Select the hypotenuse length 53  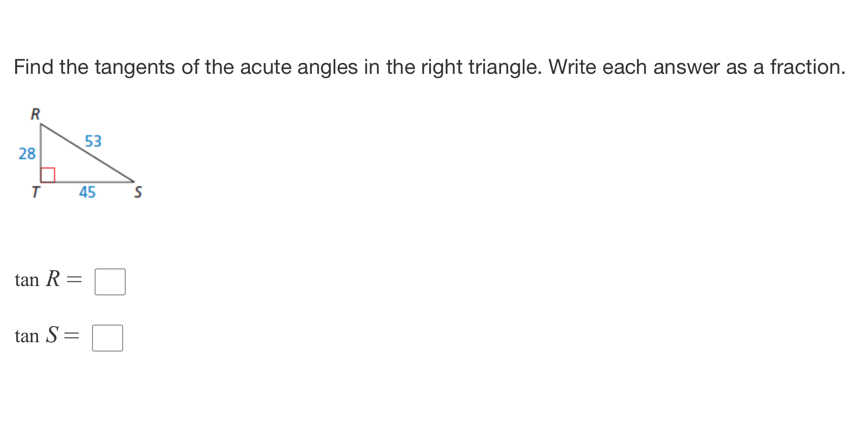pos(93,141)
